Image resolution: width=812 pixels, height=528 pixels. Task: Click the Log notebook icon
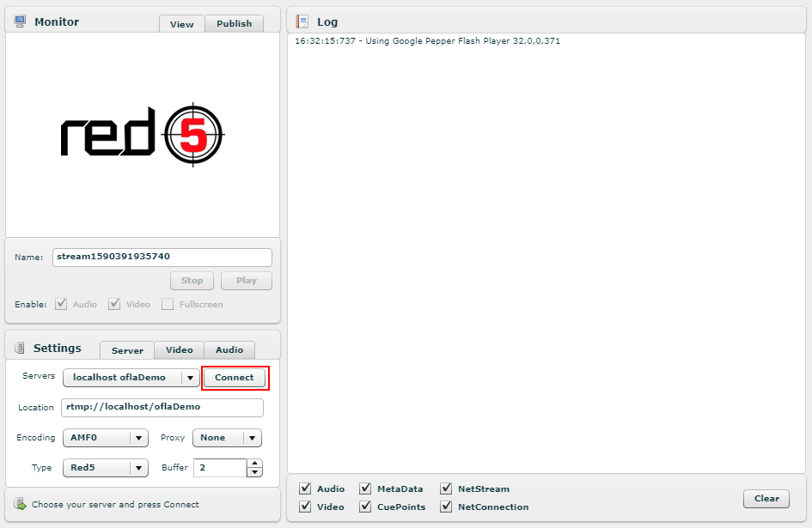(x=302, y=21)
